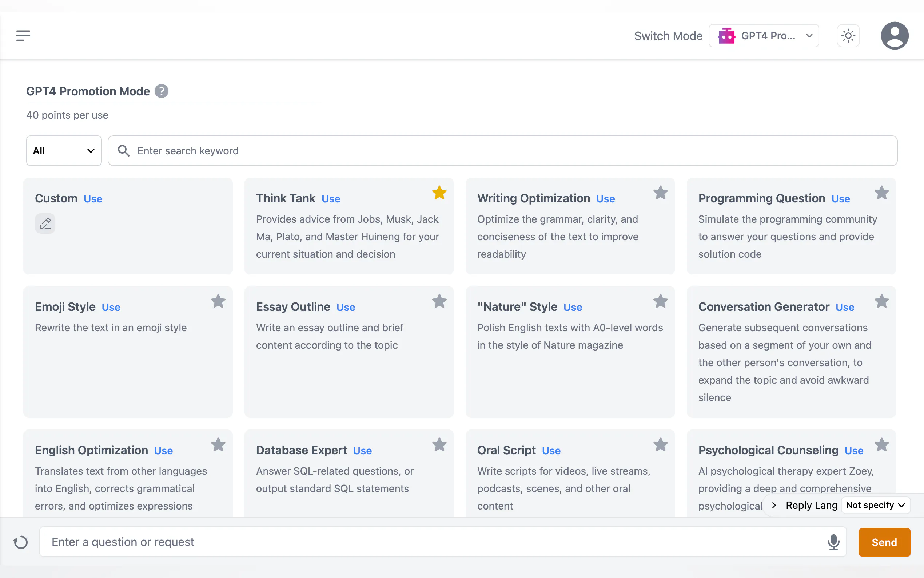The width and height of the screenshot is (924, 578).
Task: Toggle light/dark theme sun icon
Action: pyautogui.click(x=848, y=36)
